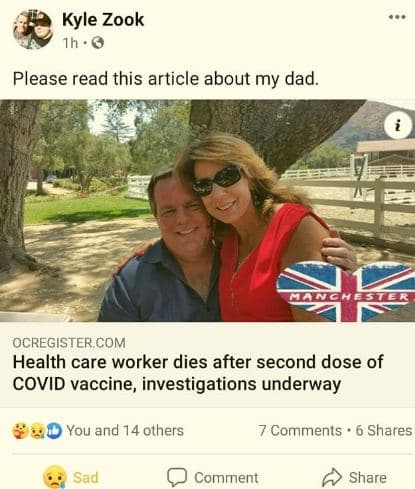
Task: Click the public globe privacy icon
Action: tap(98, 43)
